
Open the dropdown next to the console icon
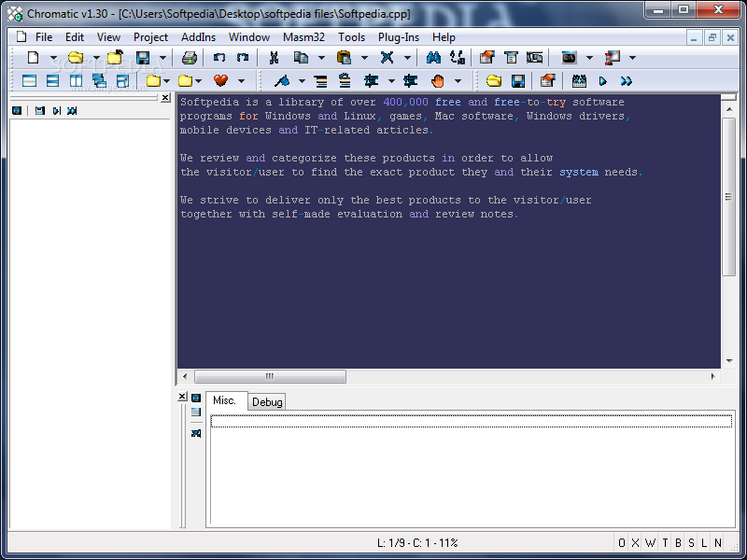coord(589,58)
